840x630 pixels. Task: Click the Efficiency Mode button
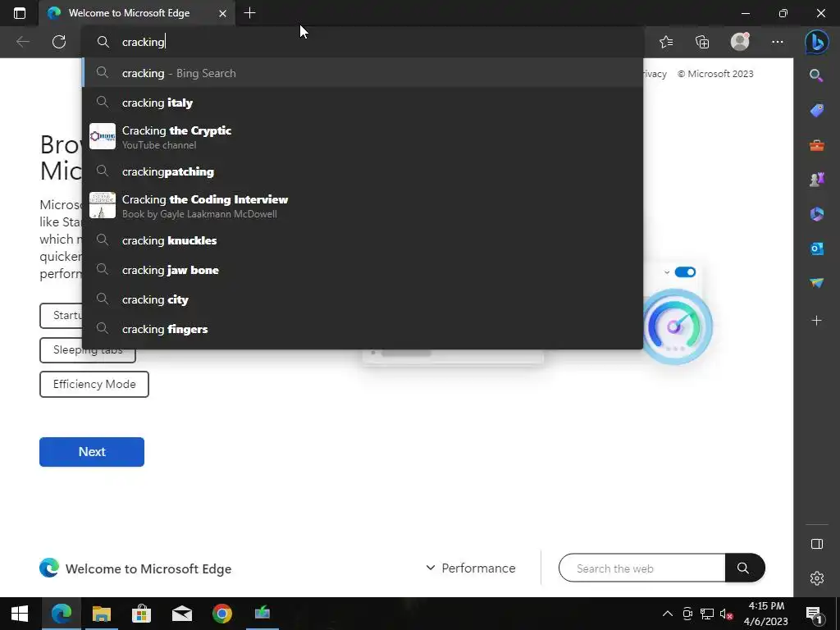(94, 384)
